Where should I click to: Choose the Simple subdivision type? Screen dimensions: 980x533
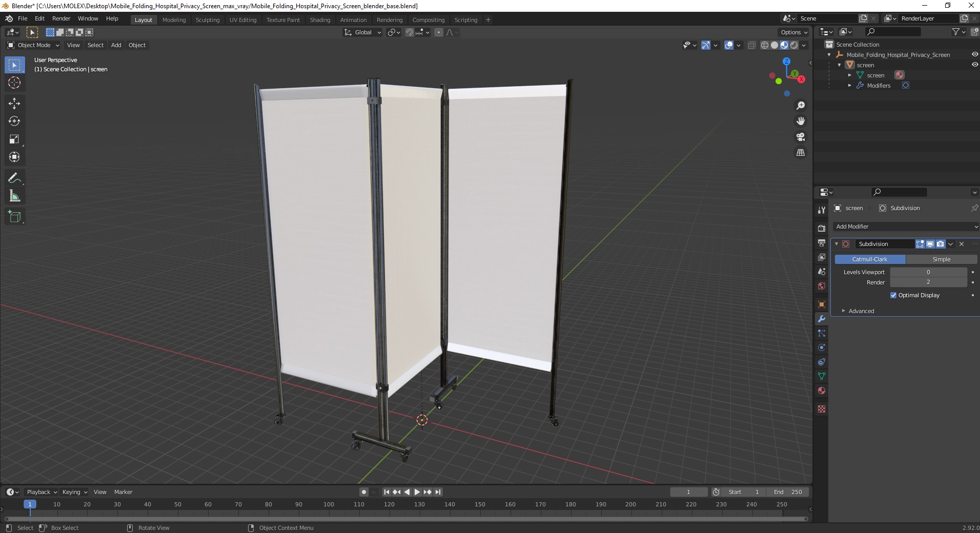(x=941, y=259)
